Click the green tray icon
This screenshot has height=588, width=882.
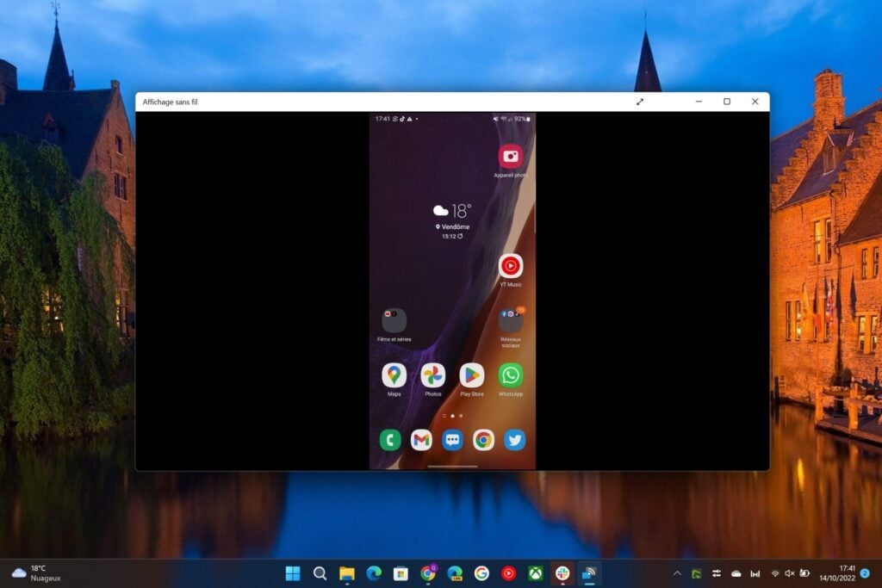[696, 573]
